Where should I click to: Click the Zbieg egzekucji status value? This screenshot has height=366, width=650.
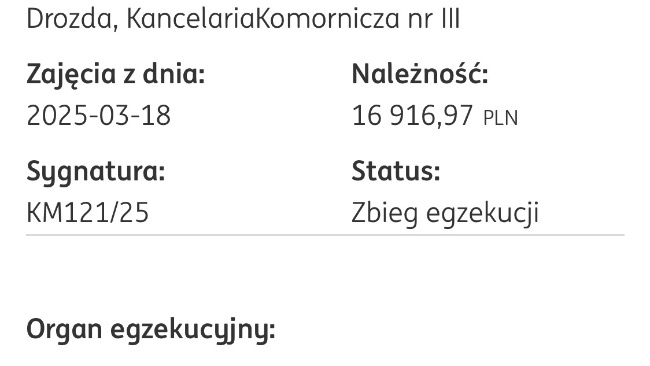(445, 214)
